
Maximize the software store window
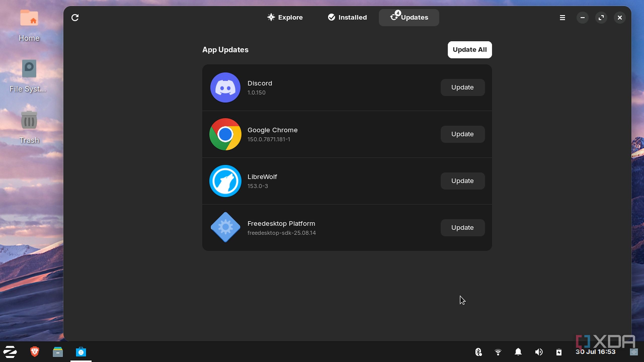point(601,18)
